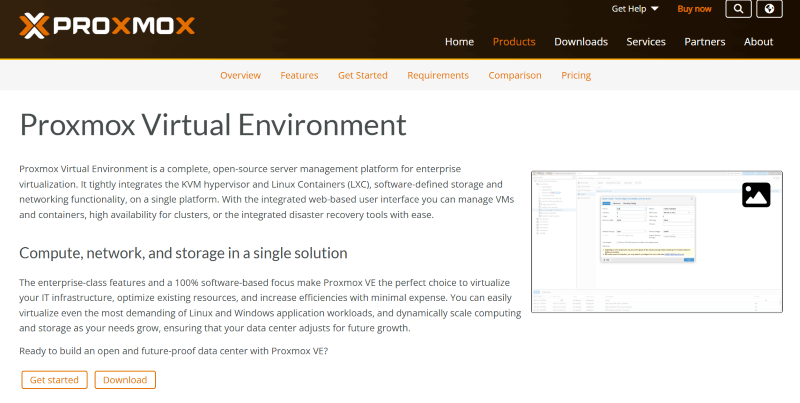Switch to the Features sub-navigation tab
The height and width of the screenshot is (403, 800).
pyautogui.click(x=299, y=75)
